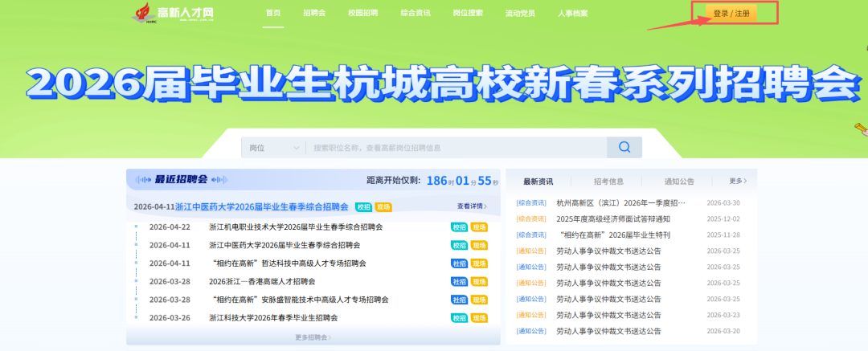Screen dimensions: 868x351
Task: Switch to the 通知公告 tab
Action: [x=679, y=182]
